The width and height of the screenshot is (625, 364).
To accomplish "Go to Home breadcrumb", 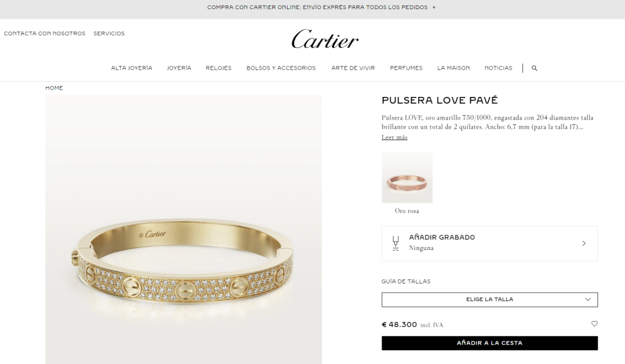I will click(x=54, y=88).
